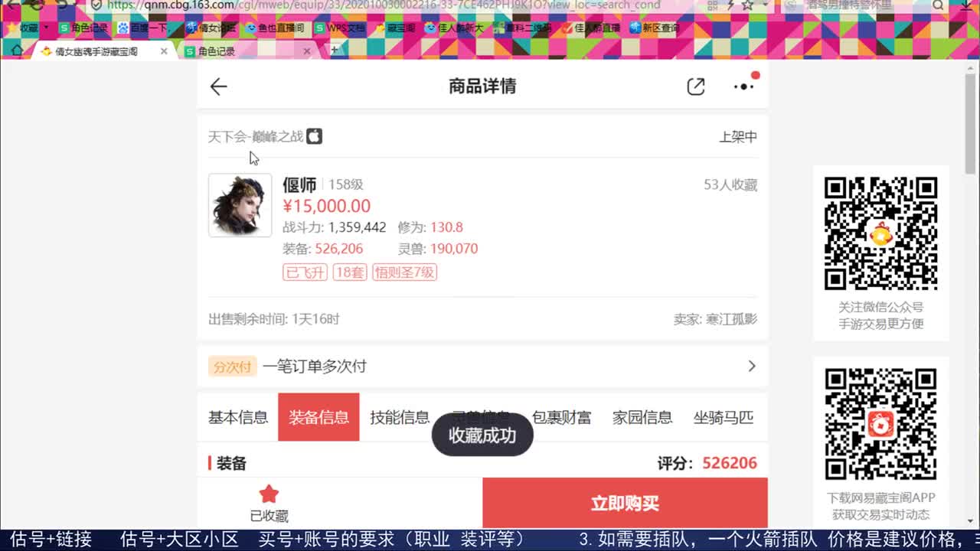Click the server name 天下会-巅峰之战
The height and width of the screenshot is (551, 980).
[256, 136]
